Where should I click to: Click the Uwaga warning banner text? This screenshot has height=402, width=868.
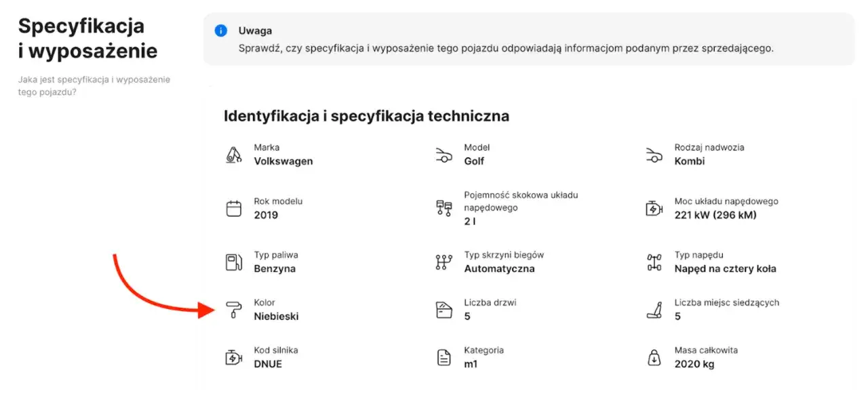pos(505,49)
